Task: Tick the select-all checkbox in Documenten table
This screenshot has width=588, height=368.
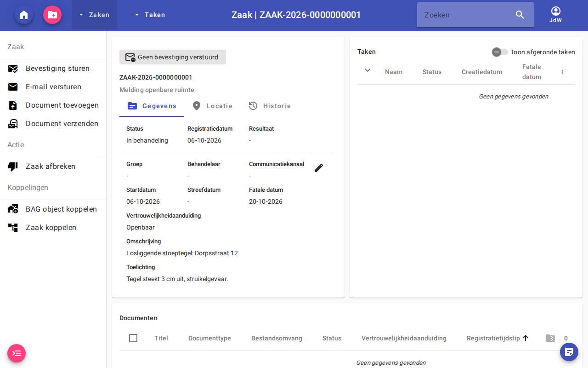Action: pyautogui.click(x=133, y=338)
